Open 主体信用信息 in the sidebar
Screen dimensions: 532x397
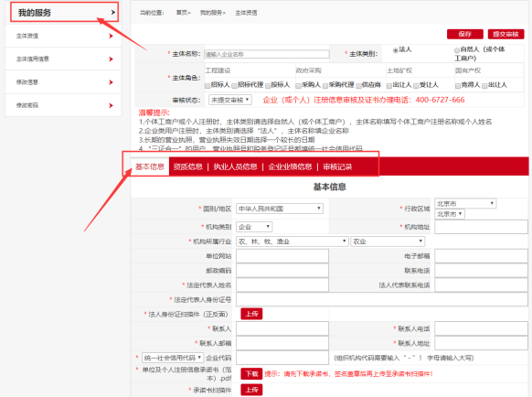click(63, 59)
